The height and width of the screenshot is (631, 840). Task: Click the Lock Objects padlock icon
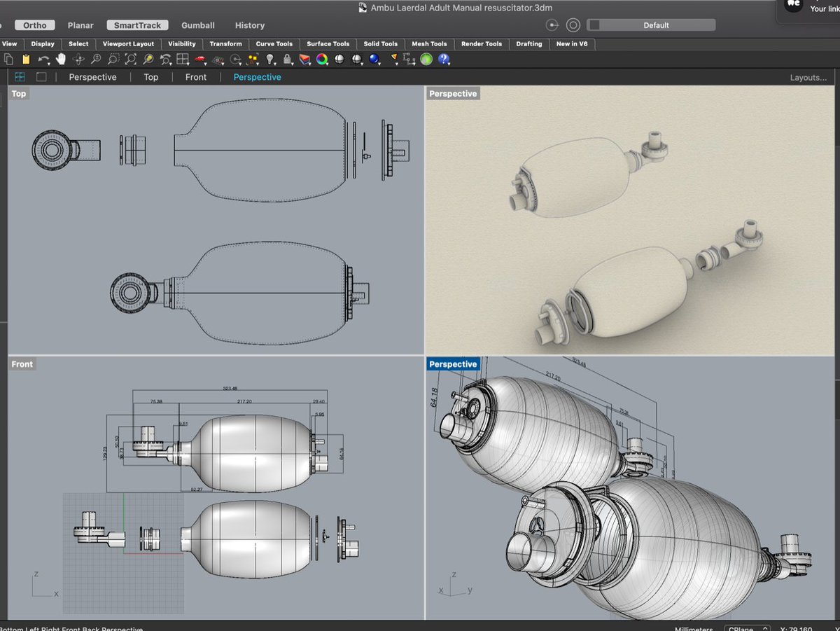point(287,60)
